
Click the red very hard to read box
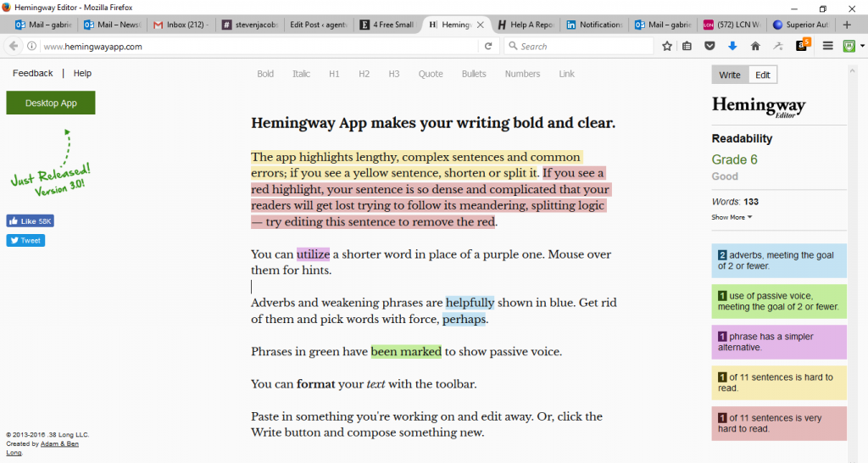tap(779, 423)
